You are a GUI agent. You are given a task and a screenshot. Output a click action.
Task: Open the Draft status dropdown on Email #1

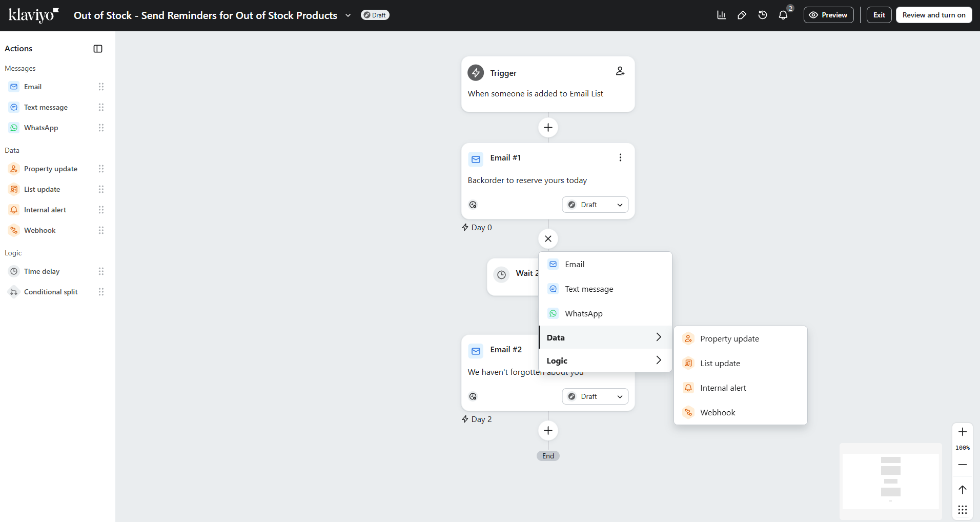[x=595, y=205]
